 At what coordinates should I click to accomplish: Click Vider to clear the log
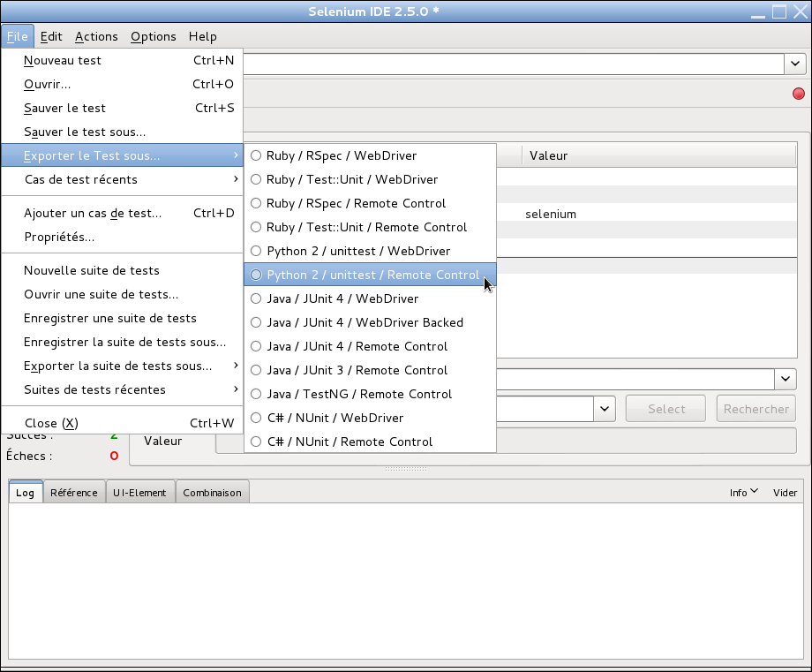tap(785, 492)
